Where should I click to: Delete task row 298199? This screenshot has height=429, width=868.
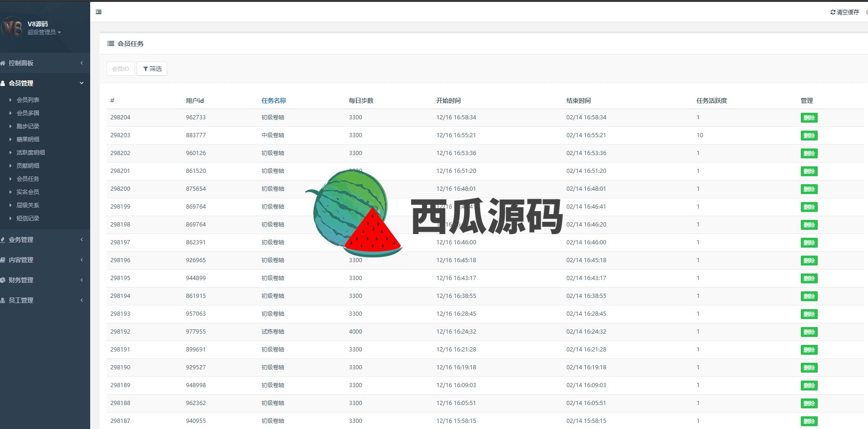click(x=809, y=207)
